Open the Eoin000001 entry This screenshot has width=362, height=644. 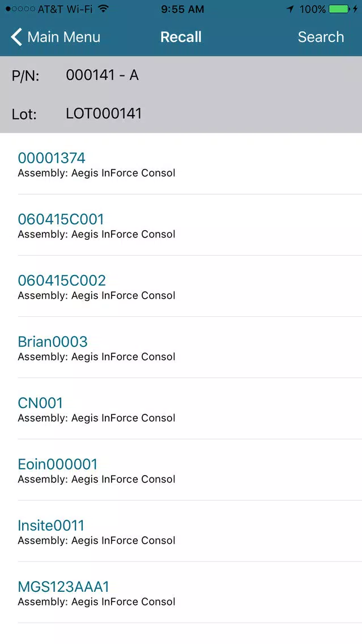pos(181,469)
